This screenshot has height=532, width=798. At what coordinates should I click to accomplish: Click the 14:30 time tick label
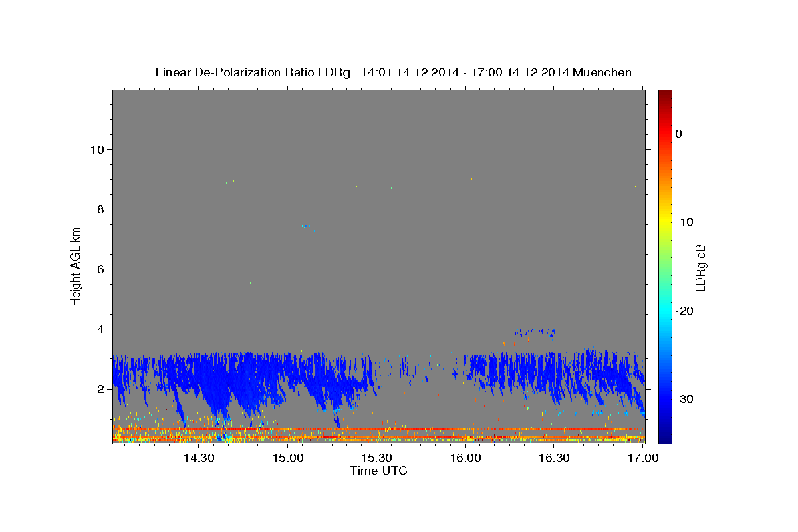click(199, 458)
